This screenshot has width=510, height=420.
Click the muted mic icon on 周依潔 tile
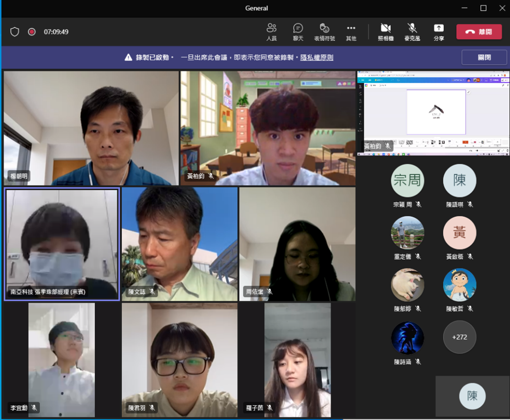point(270,291)
